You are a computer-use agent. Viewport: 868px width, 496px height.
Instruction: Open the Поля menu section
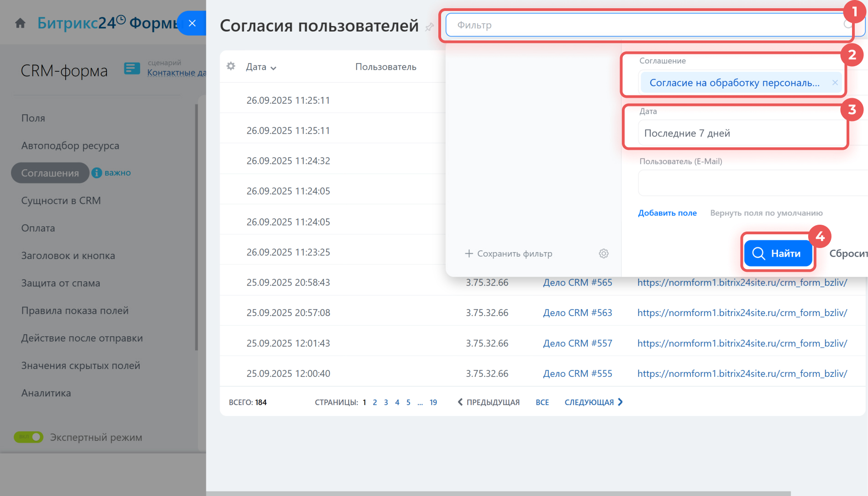(33, 118)
